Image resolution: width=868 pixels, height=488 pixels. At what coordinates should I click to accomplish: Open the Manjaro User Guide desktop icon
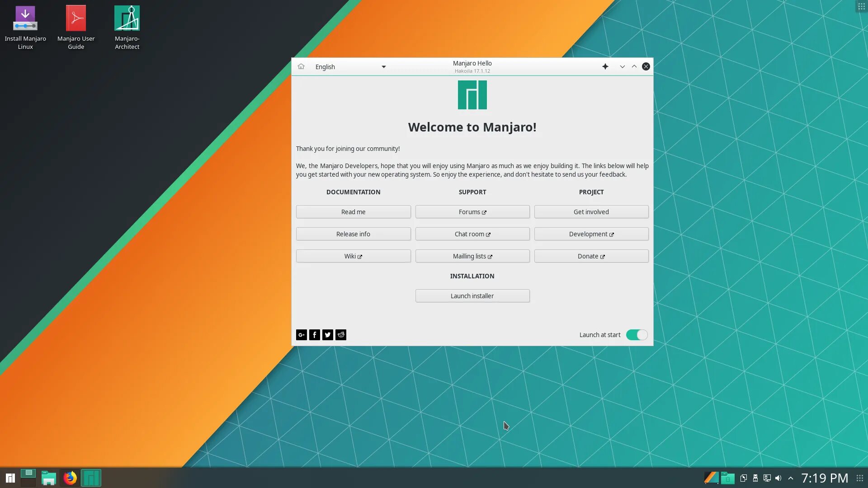pyautogui.click(x=76, y=27)
